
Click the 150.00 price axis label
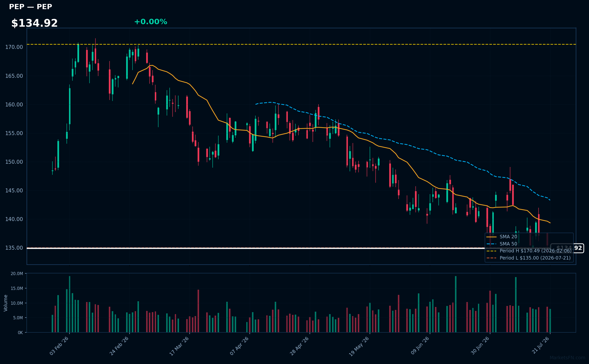pos(14,162)
